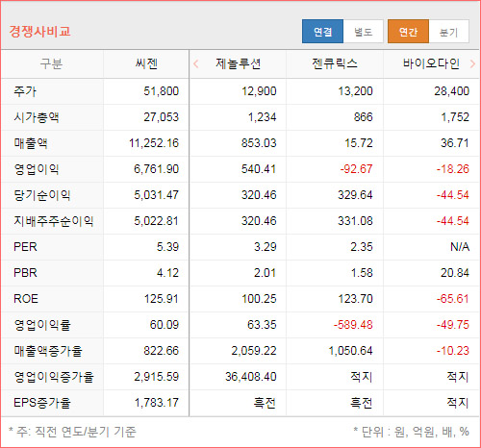Click 제놀루션 market cap 1,234

[x=262, y=117]
